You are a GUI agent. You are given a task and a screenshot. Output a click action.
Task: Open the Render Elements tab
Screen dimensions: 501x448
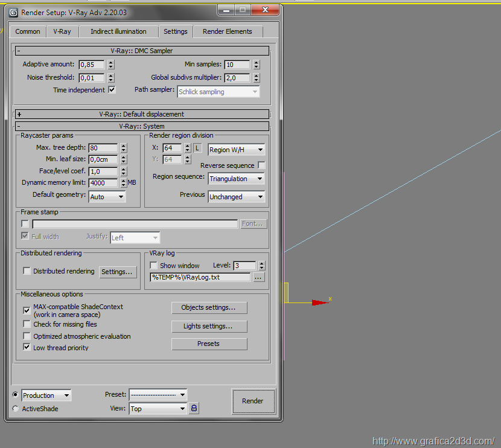tap(228, 31)
